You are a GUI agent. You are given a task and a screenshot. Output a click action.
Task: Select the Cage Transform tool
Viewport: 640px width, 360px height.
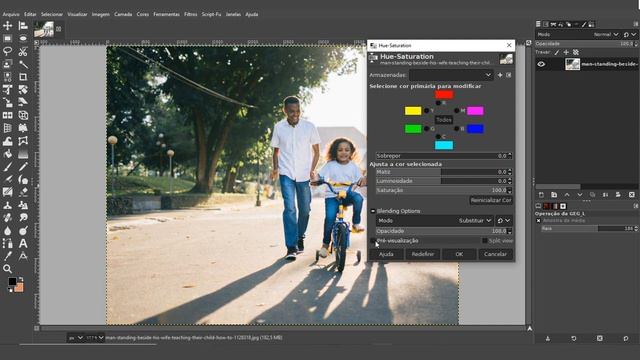click(23, 141)
